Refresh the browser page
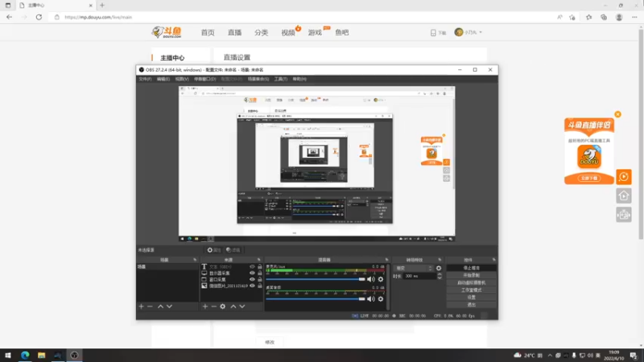644x362 pixels. click(x=39, y=17)
